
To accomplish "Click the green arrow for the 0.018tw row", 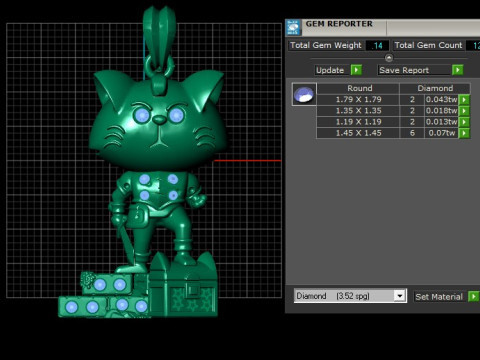I will [464, 111].
